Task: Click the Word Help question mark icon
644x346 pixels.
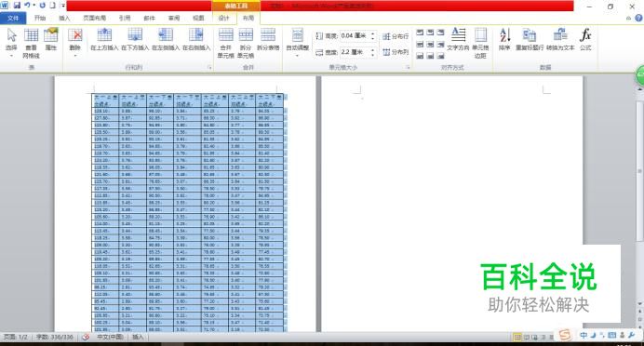Action: tap(638, 18)
